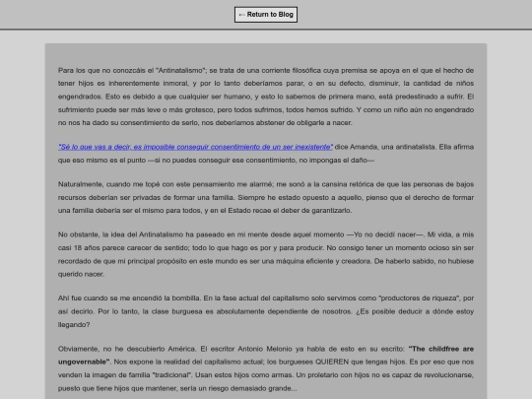
Task: Click the phrase "—Yo no decidí nacer—"
Action: [x=385, y=234]
